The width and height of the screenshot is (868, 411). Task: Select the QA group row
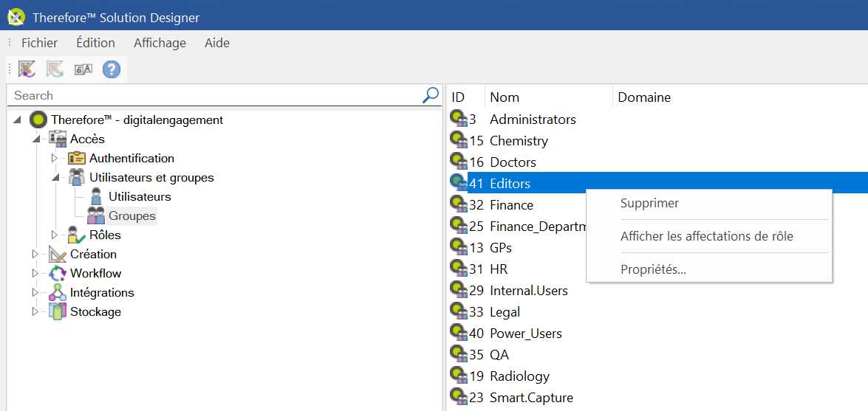499,355
